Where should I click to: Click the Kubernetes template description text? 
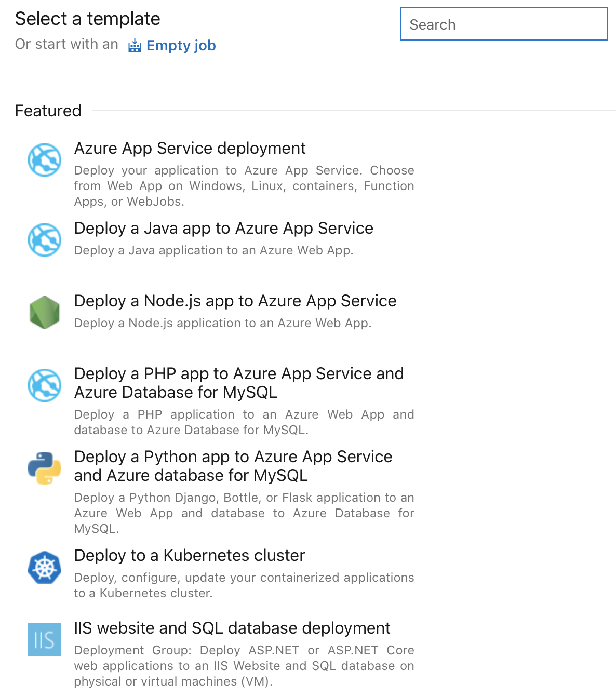click(x=244, y=585)
